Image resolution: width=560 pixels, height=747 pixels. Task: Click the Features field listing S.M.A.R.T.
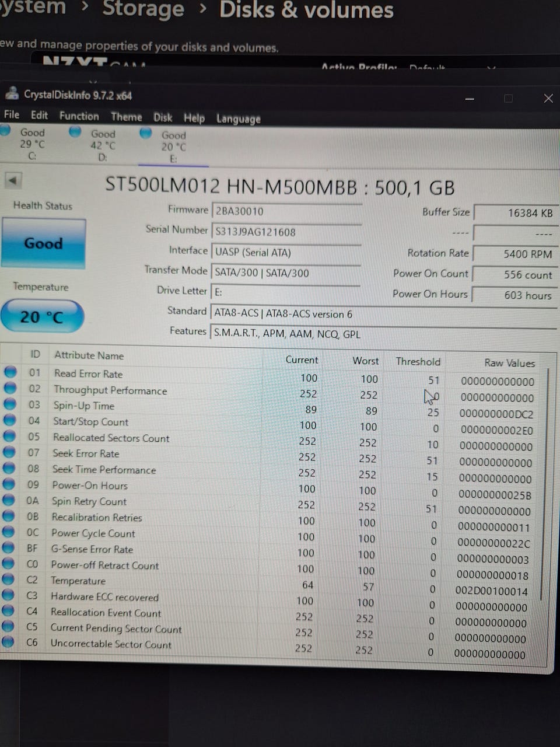[x=384, y=334]
